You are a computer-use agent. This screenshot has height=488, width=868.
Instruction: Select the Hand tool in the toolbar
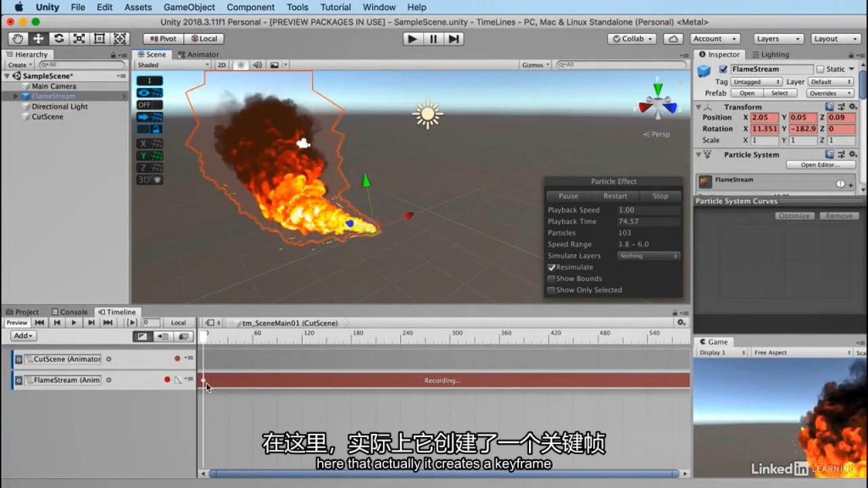click(x=18, y=39)
